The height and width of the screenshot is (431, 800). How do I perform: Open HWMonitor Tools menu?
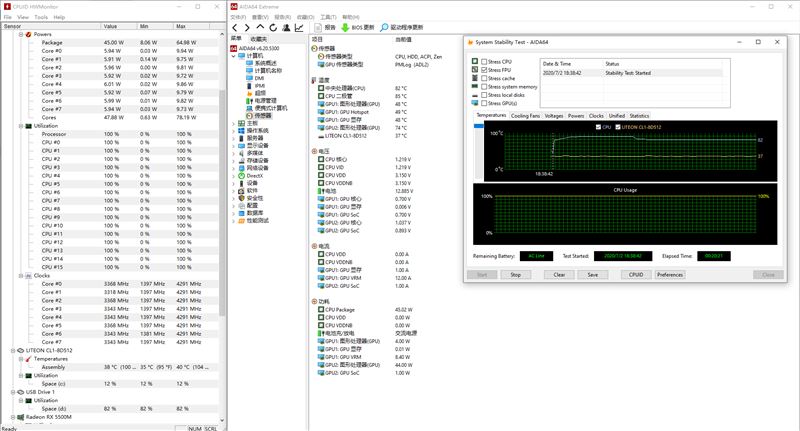pos(41,17)
